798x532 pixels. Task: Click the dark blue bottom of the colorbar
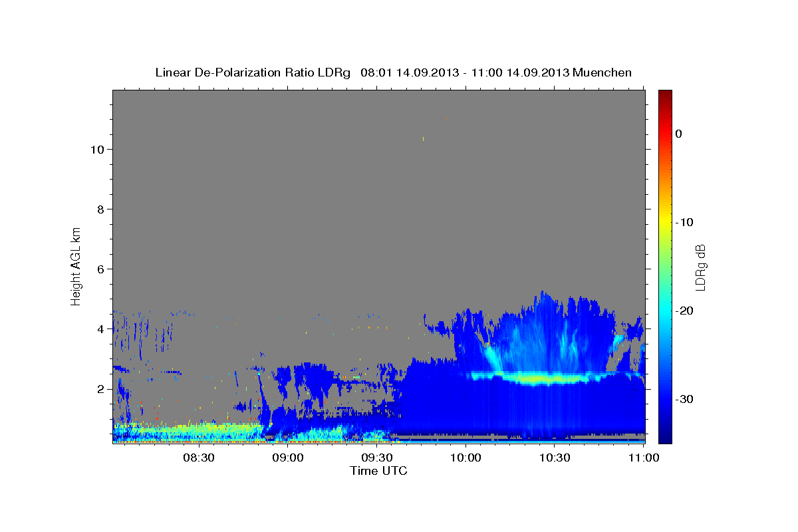pyautogui.click(x=665, y=436)
